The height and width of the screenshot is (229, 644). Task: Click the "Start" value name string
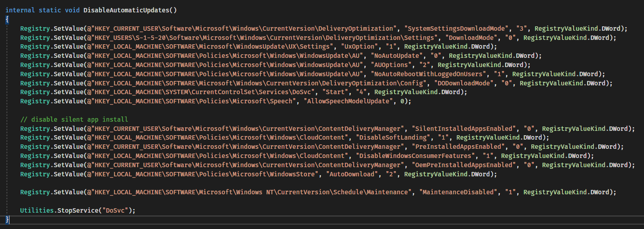click(x=335, y=92)
